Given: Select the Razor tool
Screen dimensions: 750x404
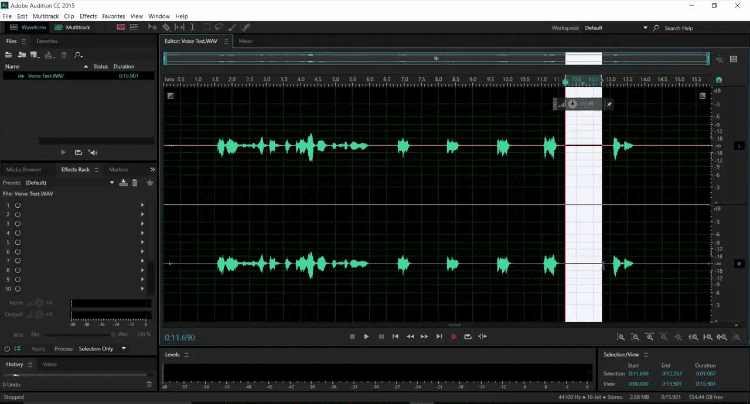Looking at the screenshot, I should (166, 27).
